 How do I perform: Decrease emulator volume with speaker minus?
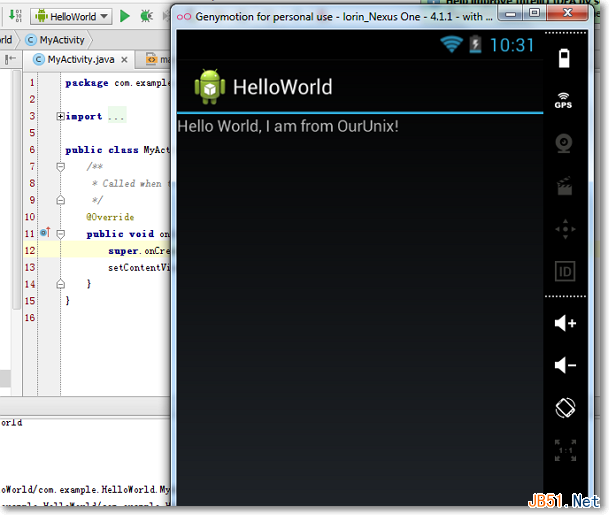(x=565, y=365)
